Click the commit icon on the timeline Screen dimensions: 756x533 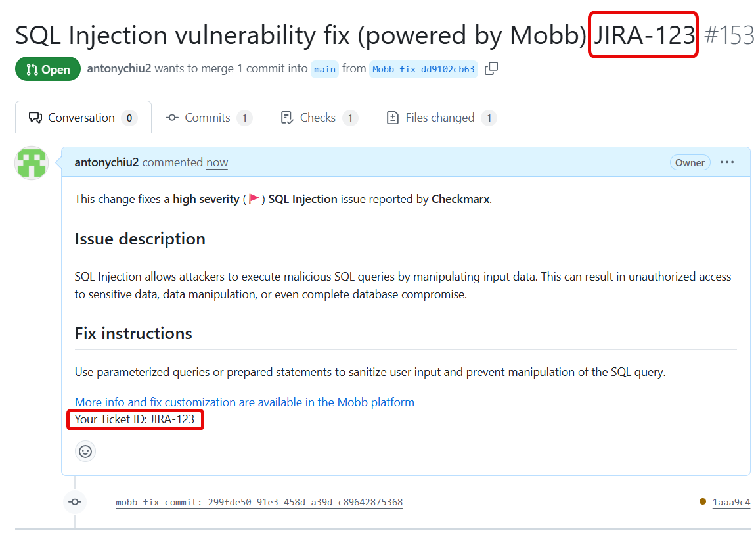[x=75, y=502]
